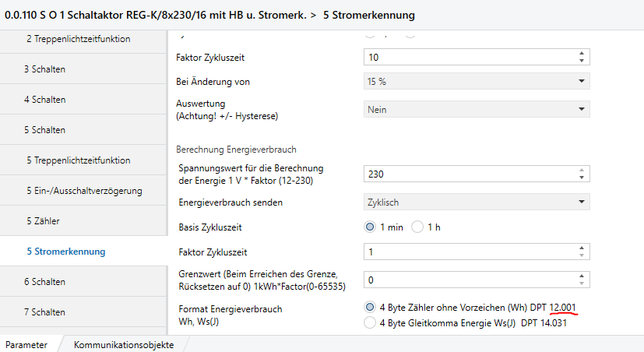
Task: Choose 4 Byte Gleitkomma Energie Ws(J) format
Action: (x=370, y=323)
